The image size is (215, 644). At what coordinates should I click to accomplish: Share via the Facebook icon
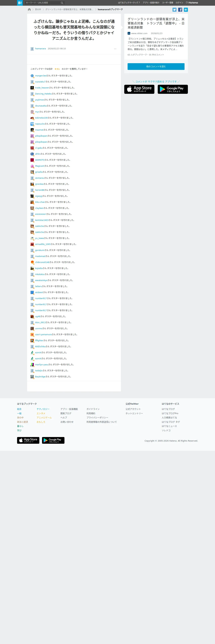click(x=180, y=10)
